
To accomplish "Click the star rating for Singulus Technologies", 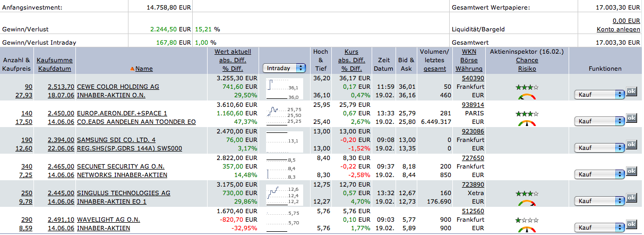I will [x=527, y=193].
